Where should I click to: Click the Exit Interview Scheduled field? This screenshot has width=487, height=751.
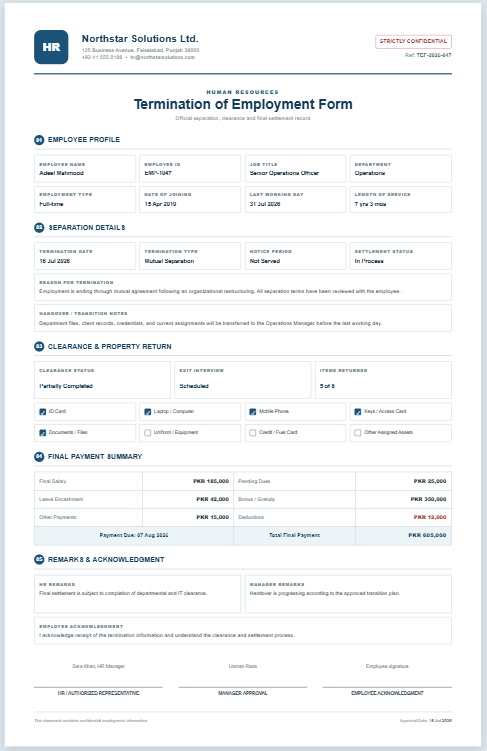243,380
